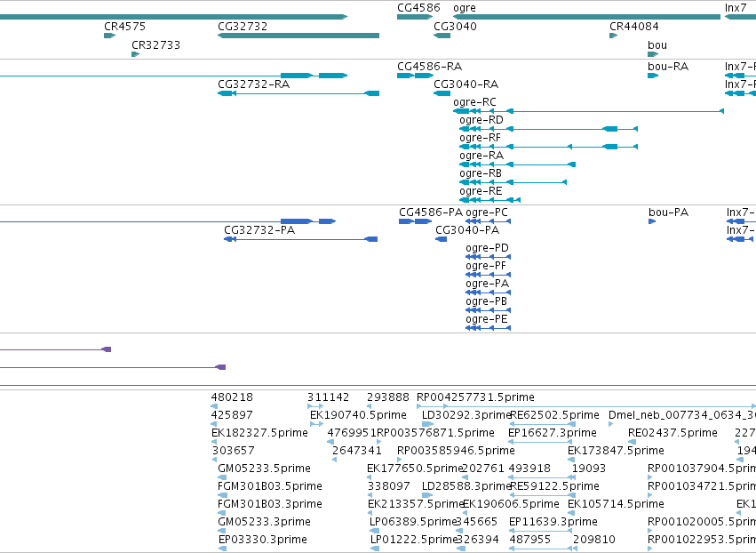Select the CR4575 gene label

[125, 27]
